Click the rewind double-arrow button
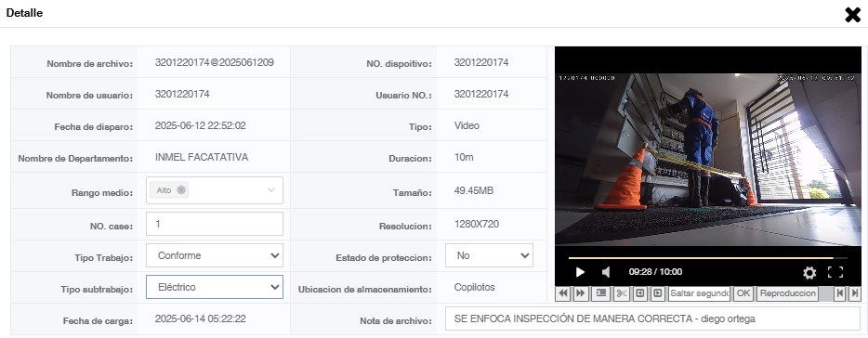 pyautogui.click(x=563, y=293)
